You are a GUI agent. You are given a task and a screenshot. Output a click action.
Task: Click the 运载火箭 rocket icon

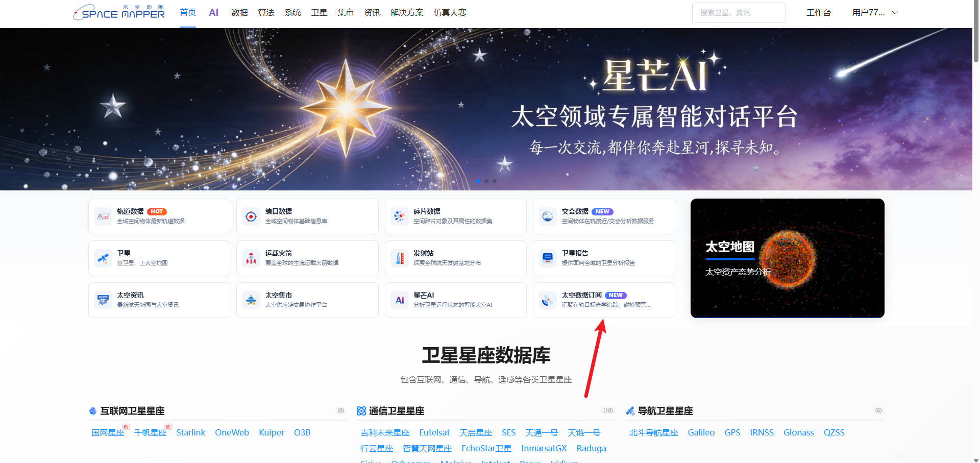coord(251,258)
